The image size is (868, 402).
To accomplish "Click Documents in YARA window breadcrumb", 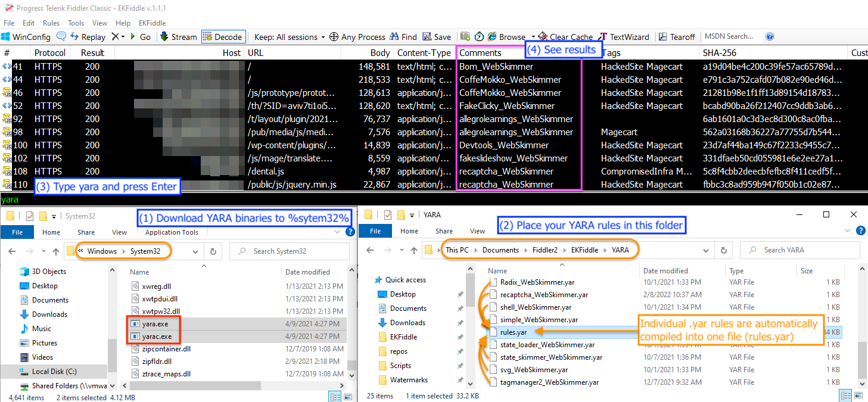I will (x=500, y=250).
